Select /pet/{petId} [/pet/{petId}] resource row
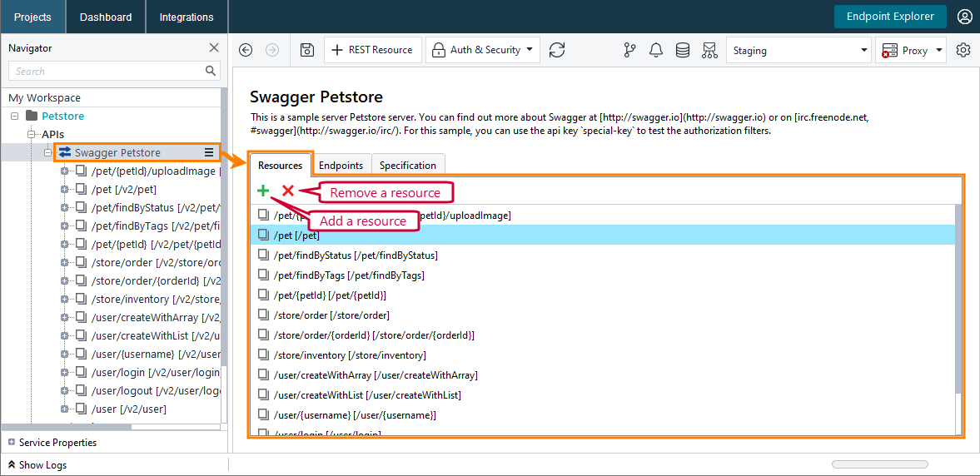 tap(603, 295)
